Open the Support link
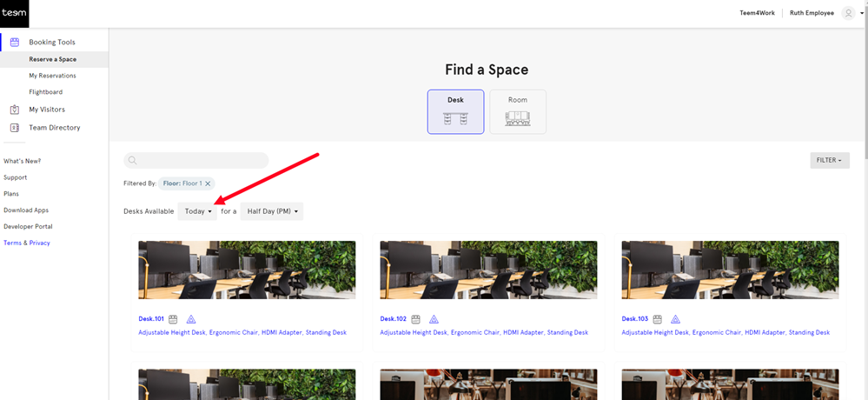The image size is (868, 400). (x=15, y=178)
